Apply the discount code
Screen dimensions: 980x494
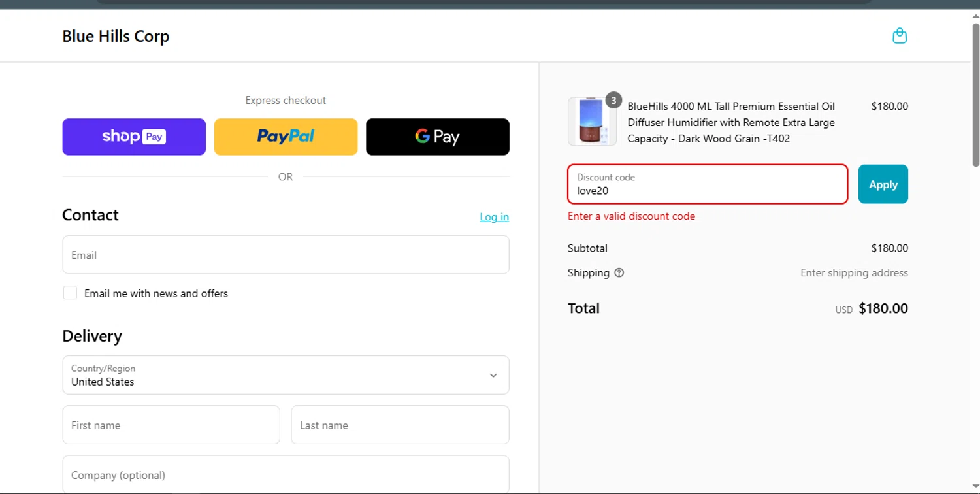click(x=883, y=184)
